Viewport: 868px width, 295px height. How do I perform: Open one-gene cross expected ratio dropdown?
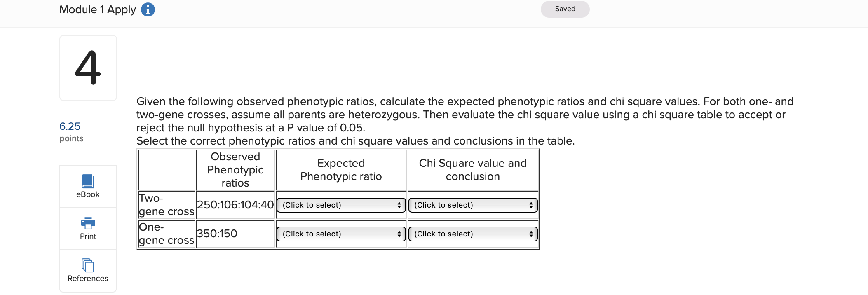coord(341,234)
